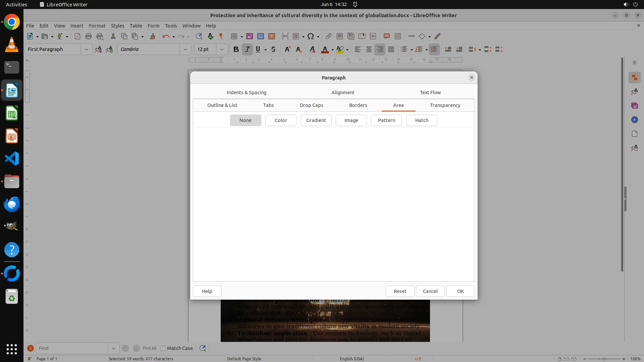Open the sidebar Navigator compass icon
Screen dimensions: 644x362
pyautogui.click(x=634, y=120)
